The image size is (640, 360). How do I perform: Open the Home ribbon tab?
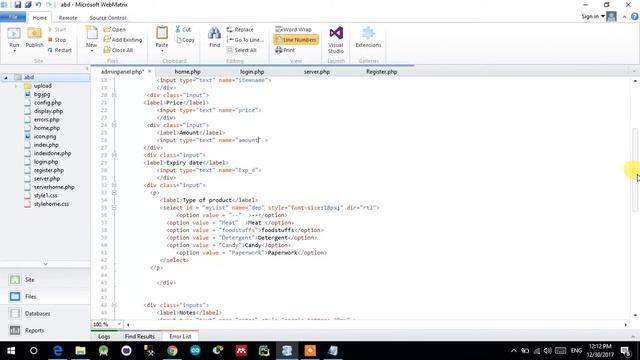point(40,18)
